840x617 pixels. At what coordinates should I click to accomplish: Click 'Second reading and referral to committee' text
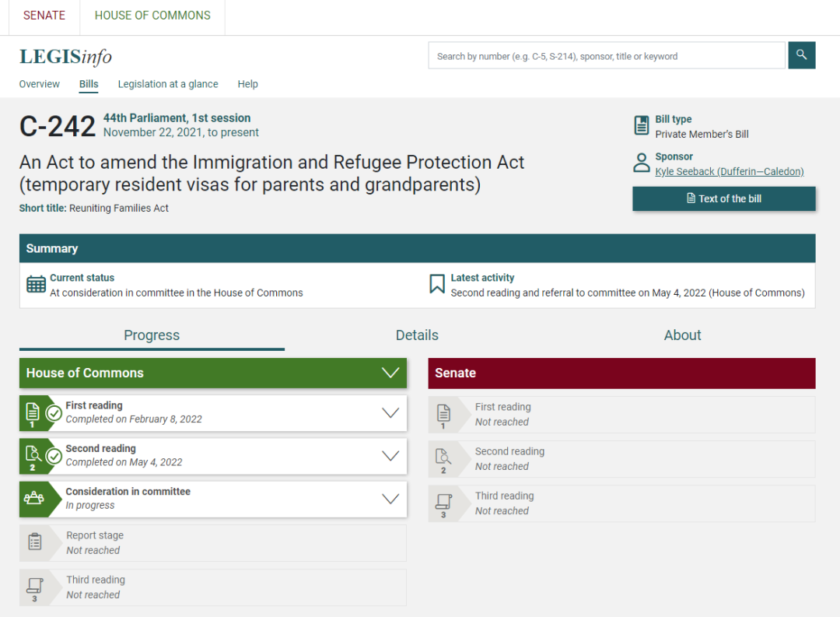point(628,293)
